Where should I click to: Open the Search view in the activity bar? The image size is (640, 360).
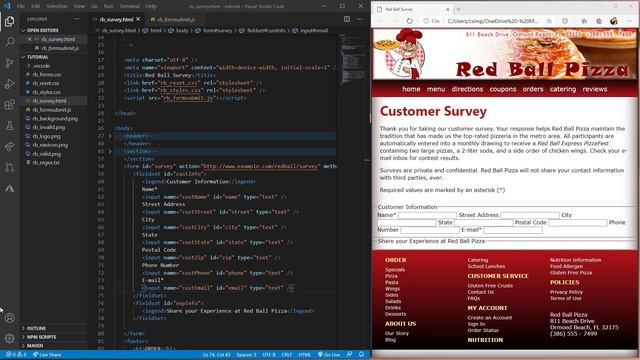tap(9, 42)
